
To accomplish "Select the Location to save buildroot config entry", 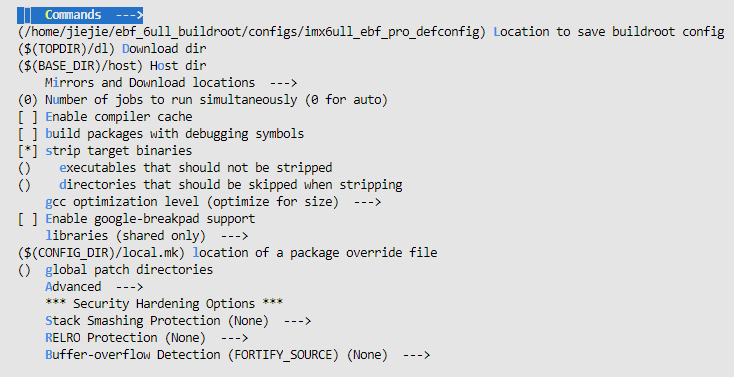I will tap(371, 32).
